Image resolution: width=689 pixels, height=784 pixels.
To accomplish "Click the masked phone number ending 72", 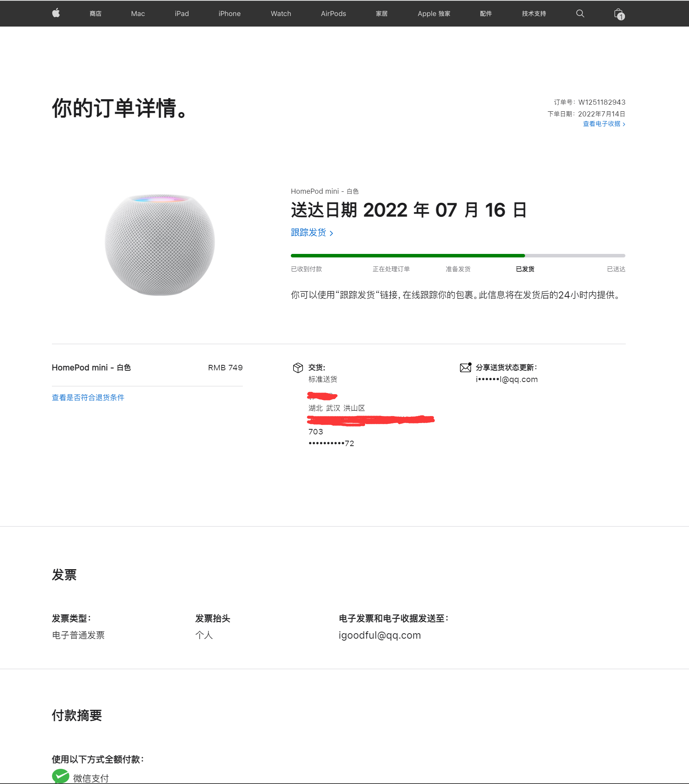I will (331, 443).
